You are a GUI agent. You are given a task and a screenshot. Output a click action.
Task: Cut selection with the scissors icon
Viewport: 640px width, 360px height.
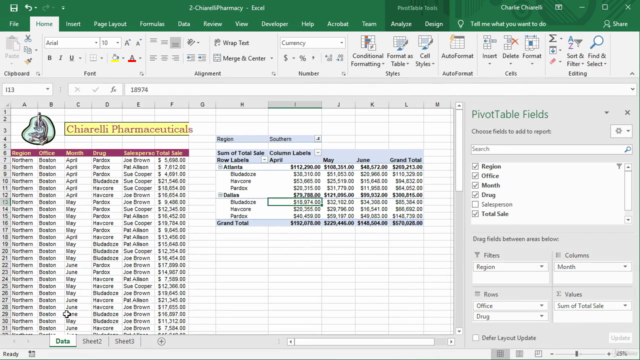pos(28,39)
